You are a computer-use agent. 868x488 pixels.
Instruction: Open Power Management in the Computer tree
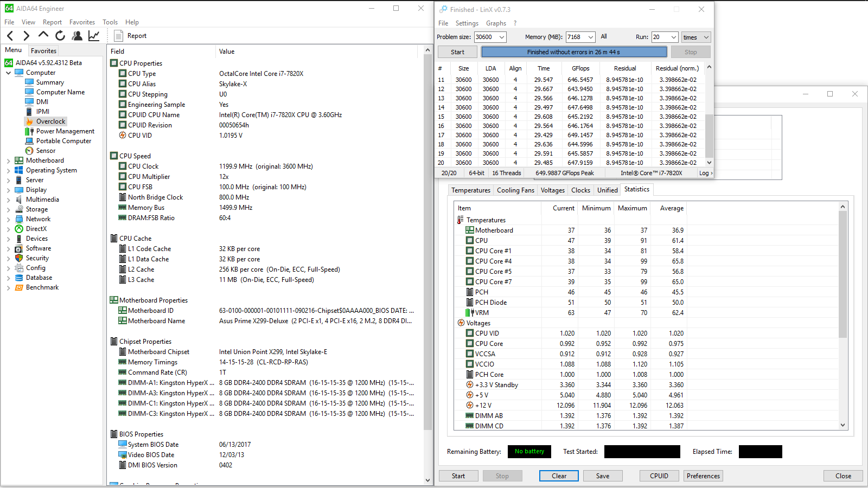[65, 131]
